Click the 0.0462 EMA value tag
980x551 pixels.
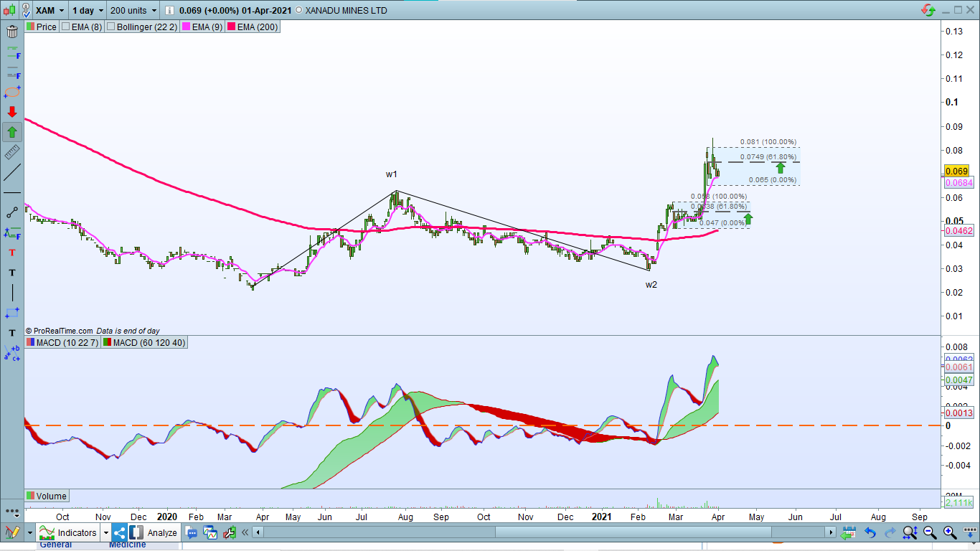tap(958, 231)
